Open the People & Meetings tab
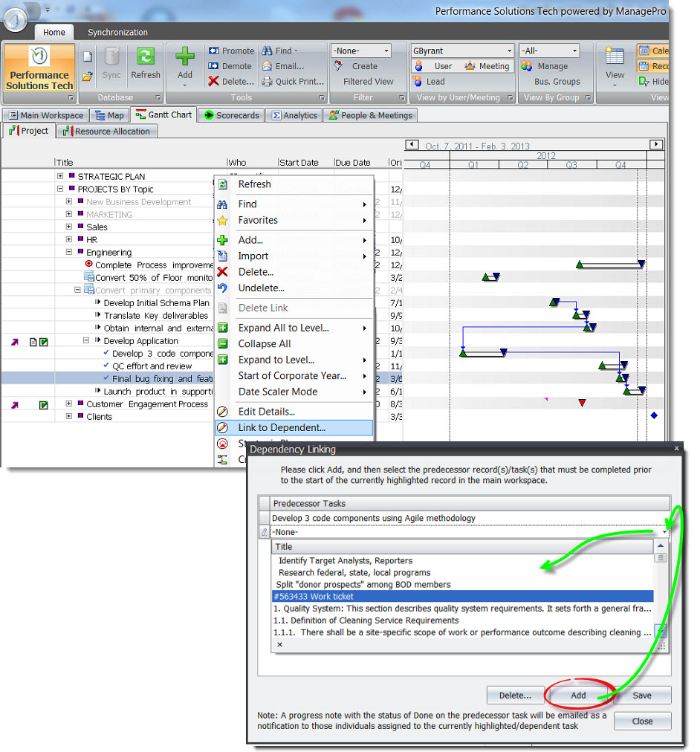The height and width of the screenshot is (752, 700). pyautogui.click(x=371, y=115)
